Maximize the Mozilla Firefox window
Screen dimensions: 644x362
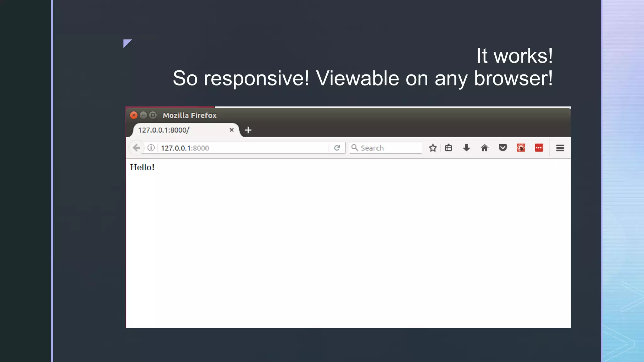click(x=153, y=115)
